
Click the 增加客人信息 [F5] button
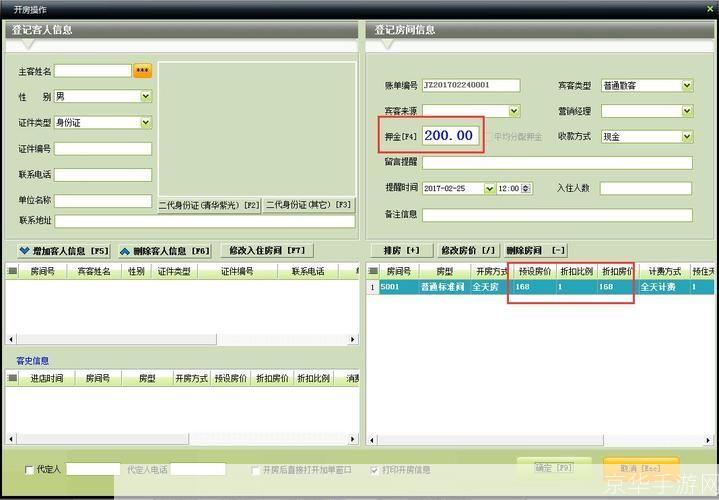click(x=64, y=251)
